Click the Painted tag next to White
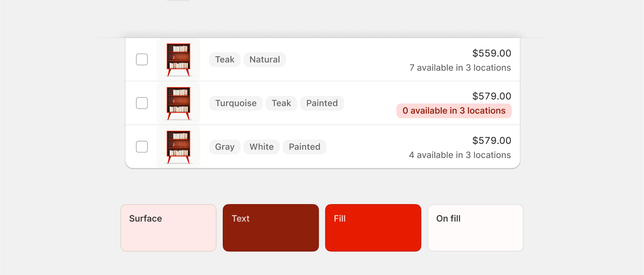Viewport: 644px width, 275px height. pos(305,147)
